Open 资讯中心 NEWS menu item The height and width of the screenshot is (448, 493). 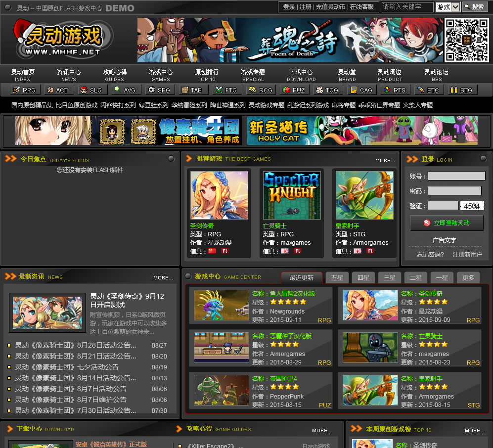pyautogui.click(x=69, y=76)
